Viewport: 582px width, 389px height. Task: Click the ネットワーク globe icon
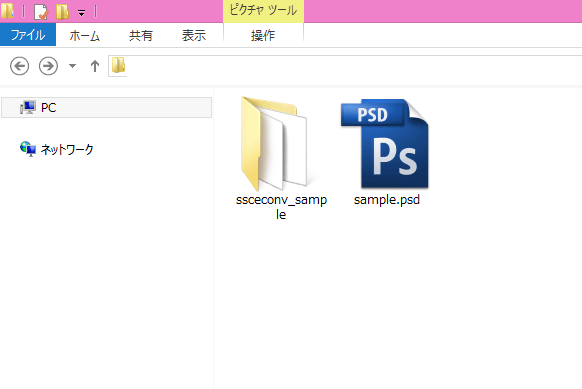click(x=28, y=149)
